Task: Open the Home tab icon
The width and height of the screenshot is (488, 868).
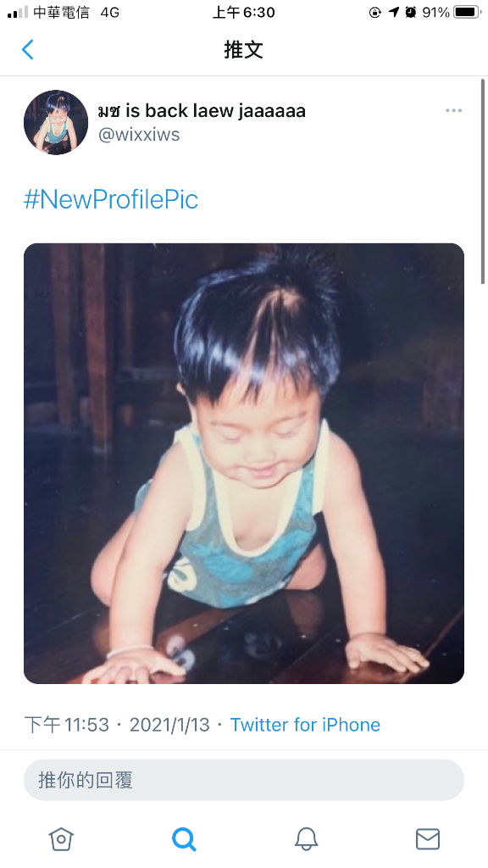Action: coord(61,838)
